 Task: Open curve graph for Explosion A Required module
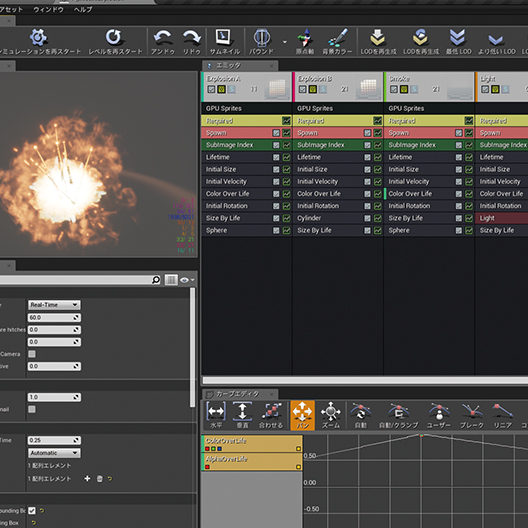286,121
